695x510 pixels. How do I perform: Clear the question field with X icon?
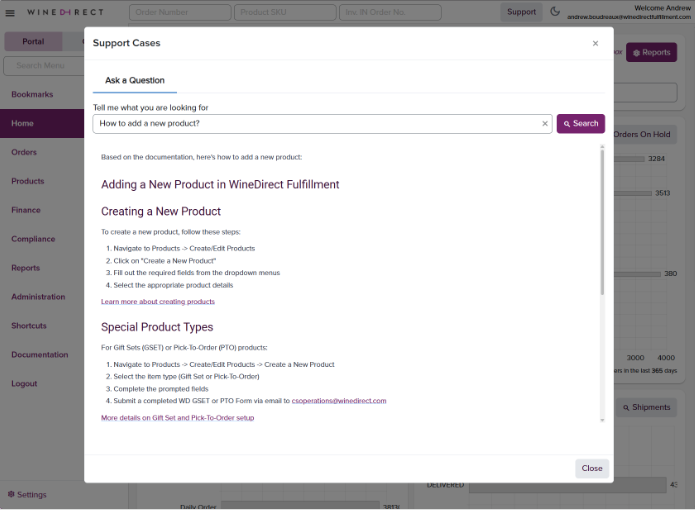[x=545, y=124]
